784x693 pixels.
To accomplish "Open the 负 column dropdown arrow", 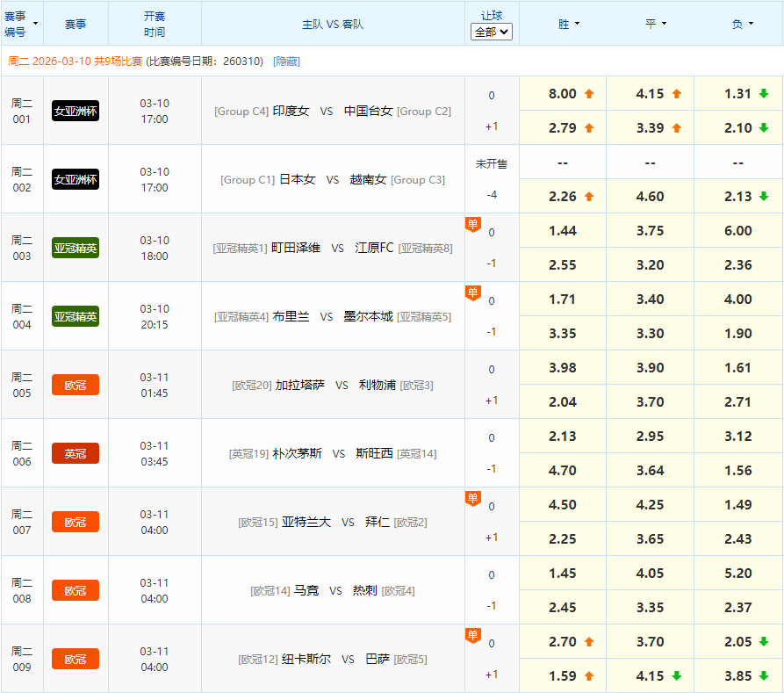I will [x=751, y=24].
